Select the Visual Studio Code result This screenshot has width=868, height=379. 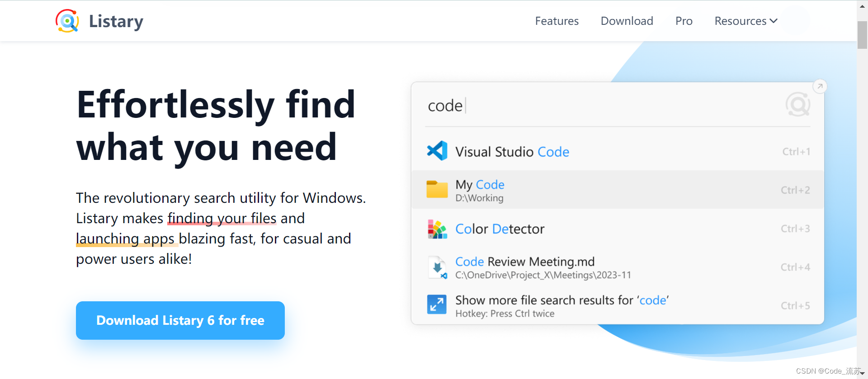click(618, 151)
